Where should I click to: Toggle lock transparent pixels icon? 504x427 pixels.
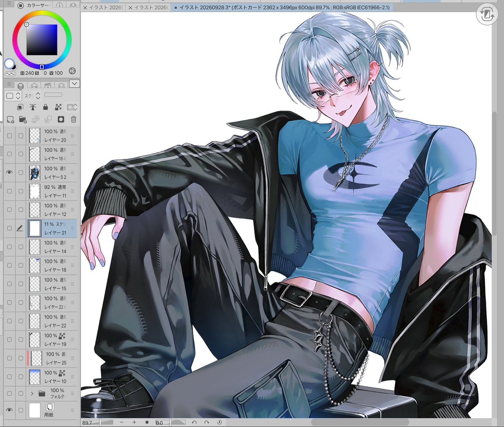[58, 107]
